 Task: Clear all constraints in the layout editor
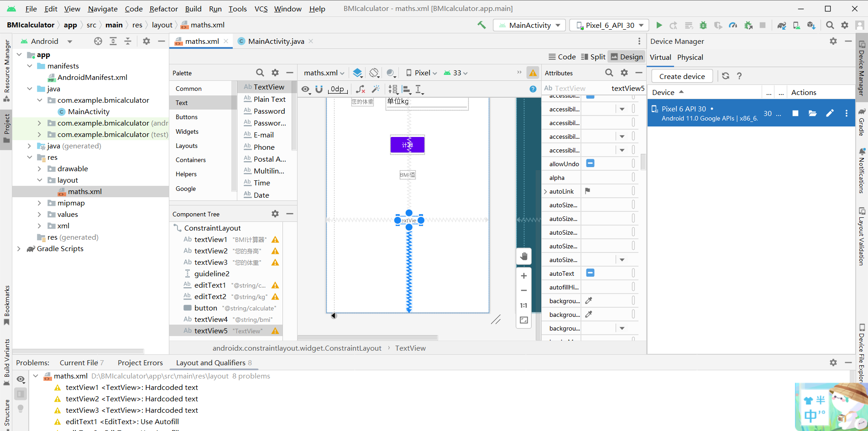point(361,89)
